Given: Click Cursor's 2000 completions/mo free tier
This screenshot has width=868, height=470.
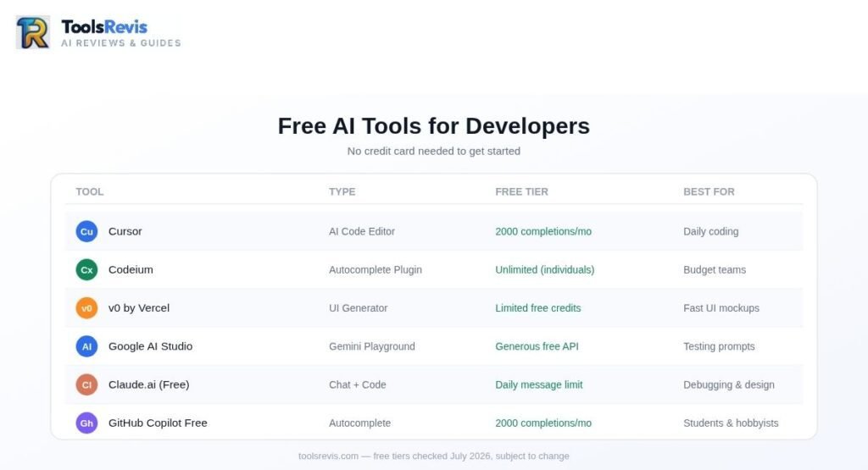Looking at the screenshot, I should (543, 232).
